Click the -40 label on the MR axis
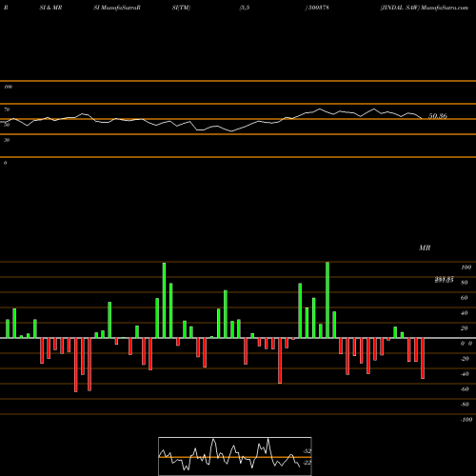The width and height of the screenshot is (476, 476). point(465,374)
